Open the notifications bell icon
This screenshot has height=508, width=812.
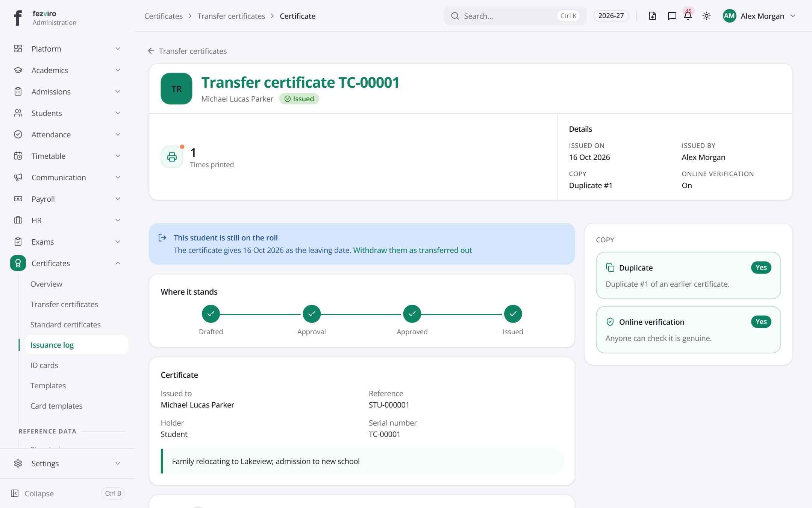point(688,16)
